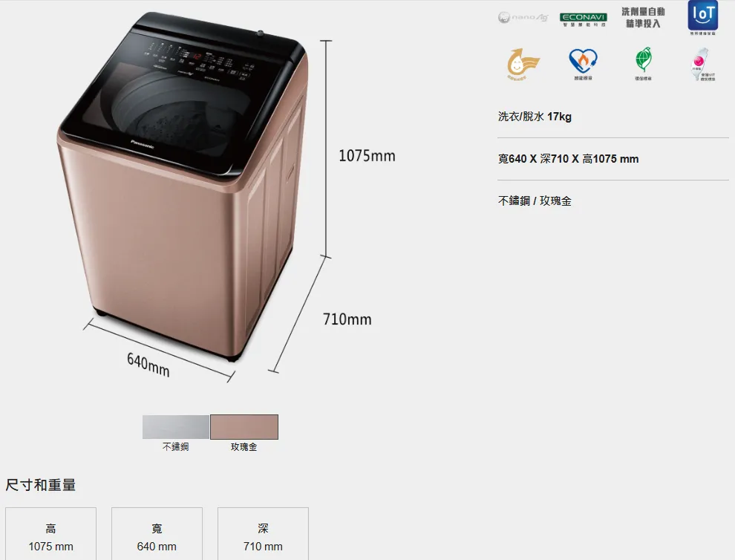The height and width of the screenshot is (560, 735).
Task: Click the washing machine product image
Action: [183, 186]
